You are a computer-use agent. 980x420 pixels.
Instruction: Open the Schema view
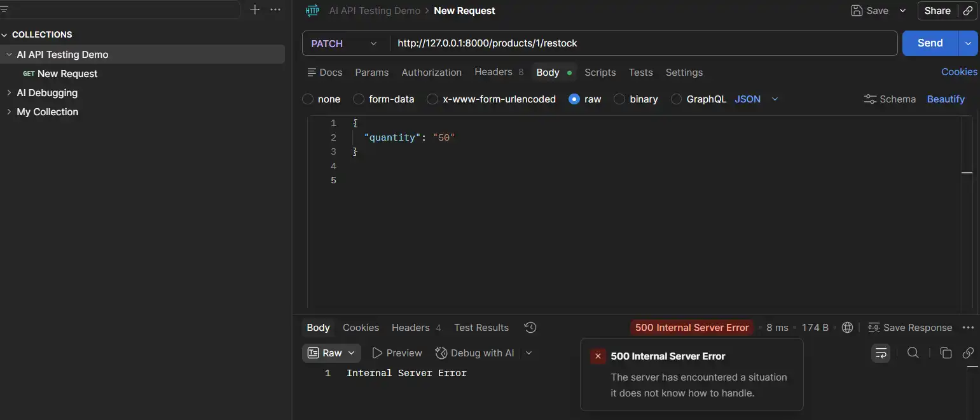890,99
